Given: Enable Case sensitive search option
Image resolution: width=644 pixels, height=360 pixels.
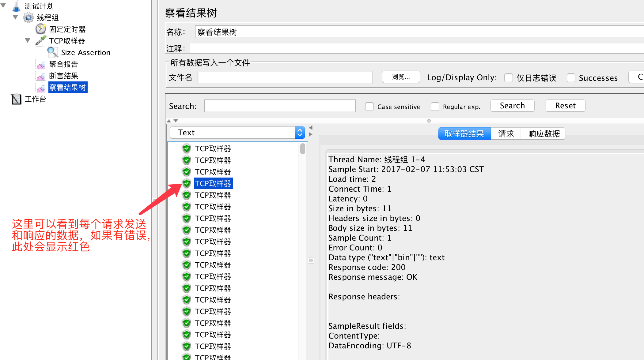Looking at the screenshot, I should pyautogui.click(x=369, y=107).
